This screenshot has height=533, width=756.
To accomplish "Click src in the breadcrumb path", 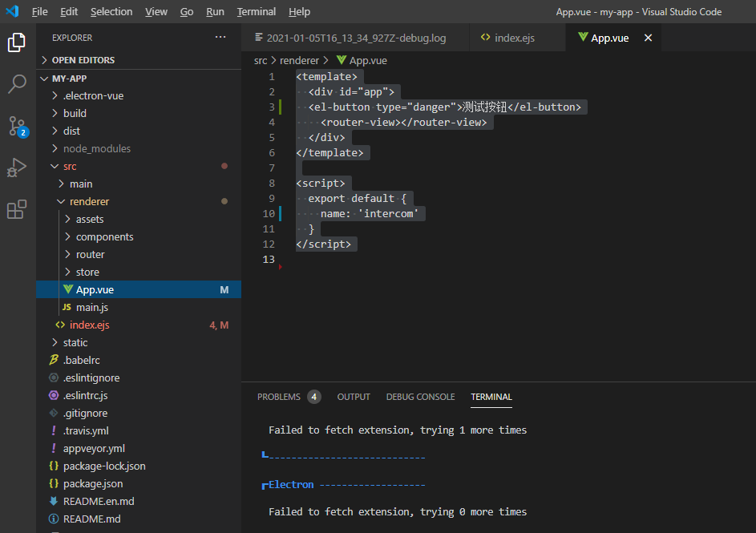I will click(x=260, y=59).
